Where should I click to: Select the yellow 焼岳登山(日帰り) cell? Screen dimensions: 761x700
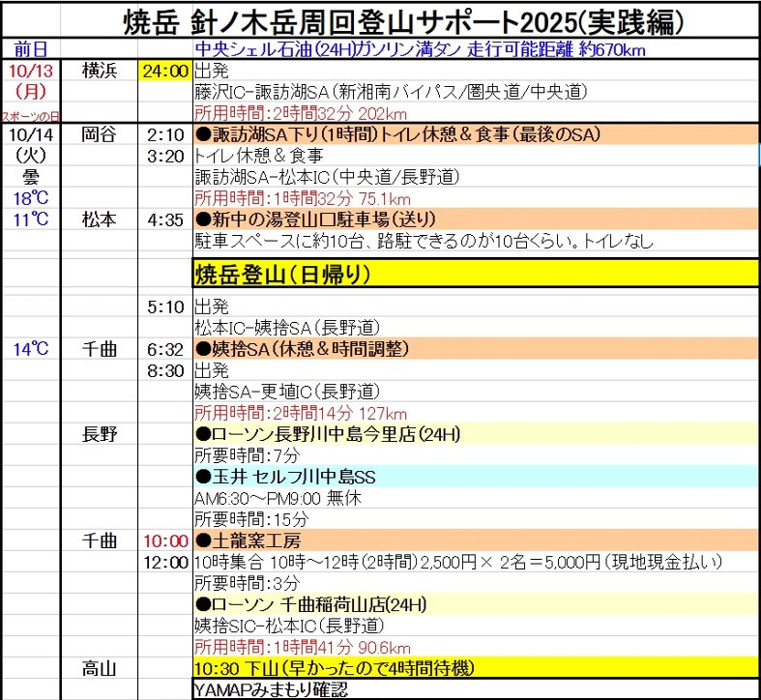pyautogui.click(x=474, y=273)
